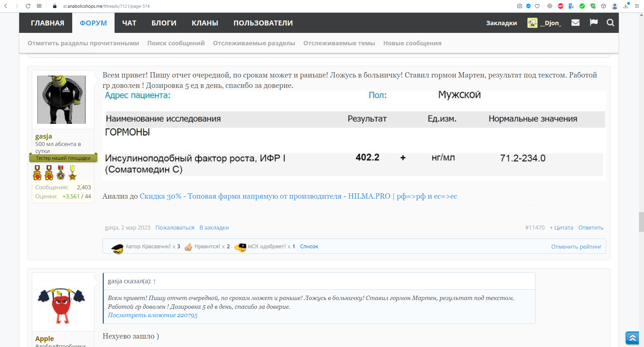Jump to quoted post via arrow
Image resolution: width=644 pixels, height=347 pixels.
(155, 282)
